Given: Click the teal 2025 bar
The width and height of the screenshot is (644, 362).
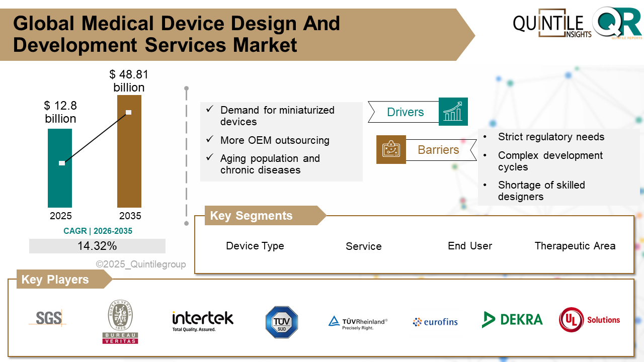Looking at the screenshot, I should (60, 168).
